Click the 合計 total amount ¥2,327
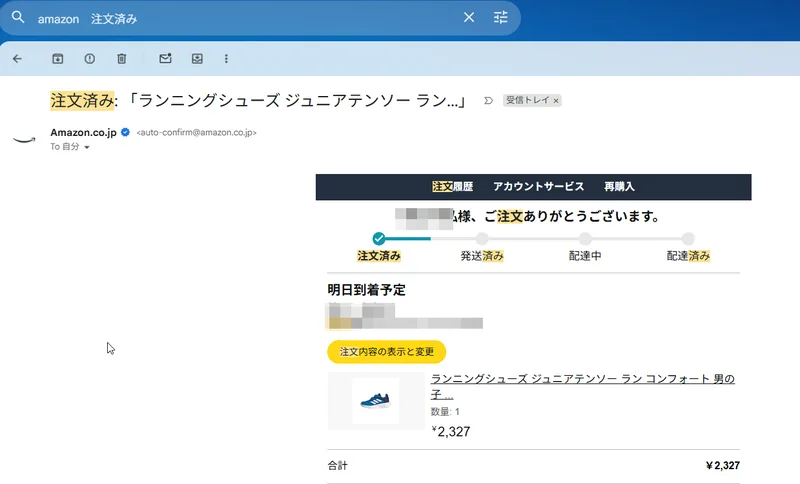This screenshot has height=484, width=800. pyautogui.click(x=722, y=465)
